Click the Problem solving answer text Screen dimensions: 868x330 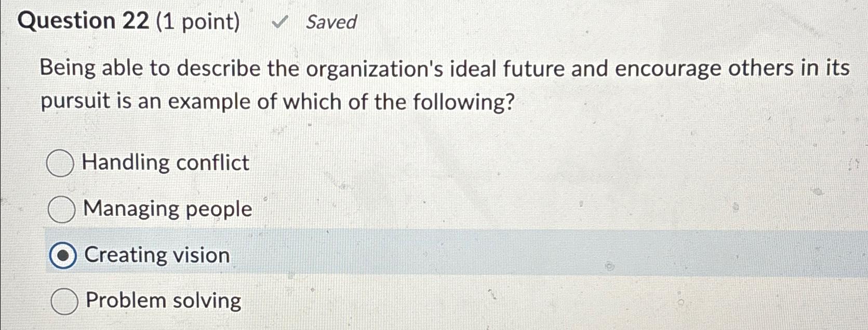[163, 301]
